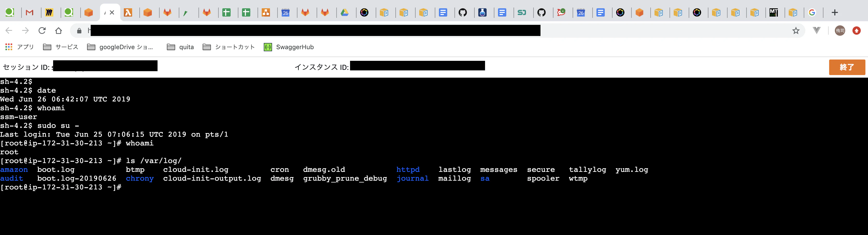The width and height of the screenshot is (868, 235).
Task: Close the active session tab
Action: pyautogui.click(x=112, y=12)
